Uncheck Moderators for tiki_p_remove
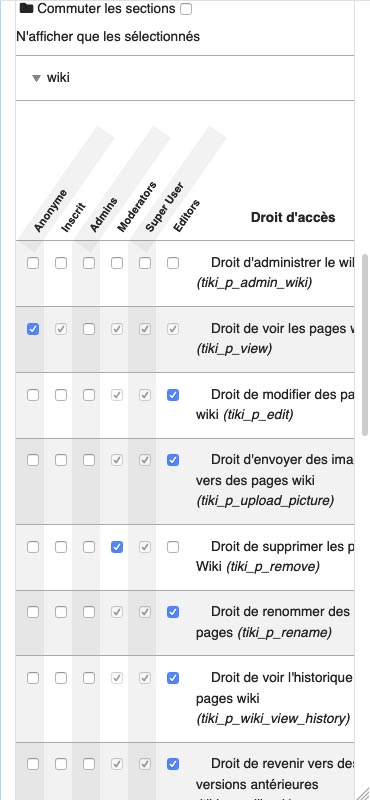 [x=117, y=547]
